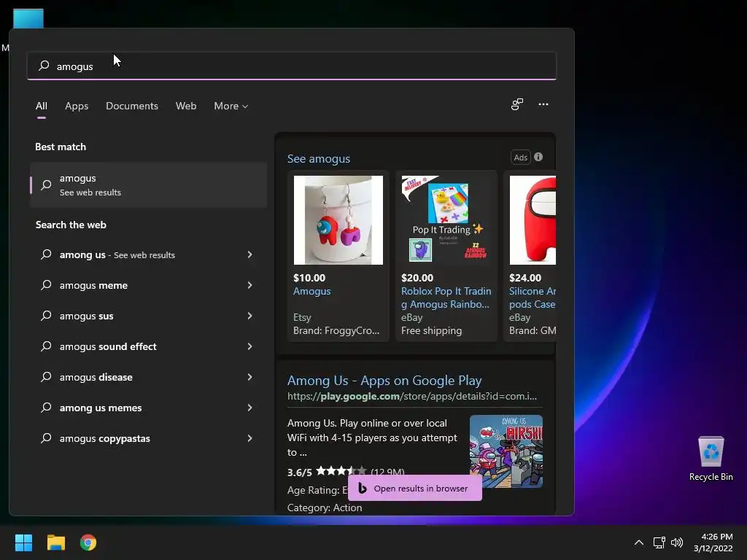Open the Amogus Etsy product link
The image size is (747, 560).
click(312, 291)
